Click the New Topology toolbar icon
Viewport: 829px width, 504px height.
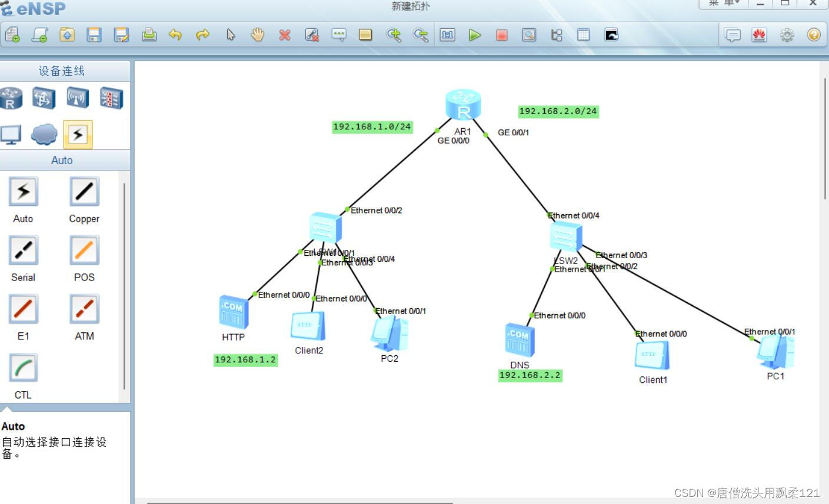tap(12, 35)
